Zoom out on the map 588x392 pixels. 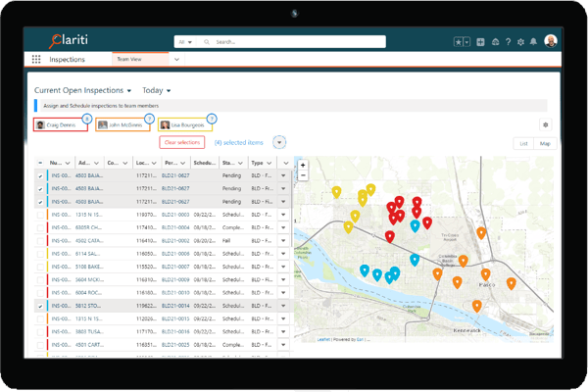click(304, 174)
